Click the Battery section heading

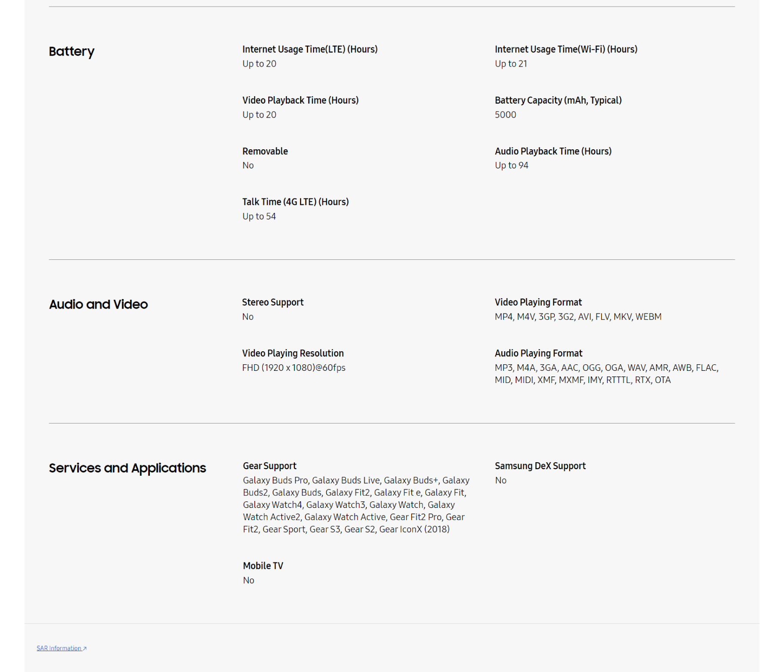[x=71, y=51]
